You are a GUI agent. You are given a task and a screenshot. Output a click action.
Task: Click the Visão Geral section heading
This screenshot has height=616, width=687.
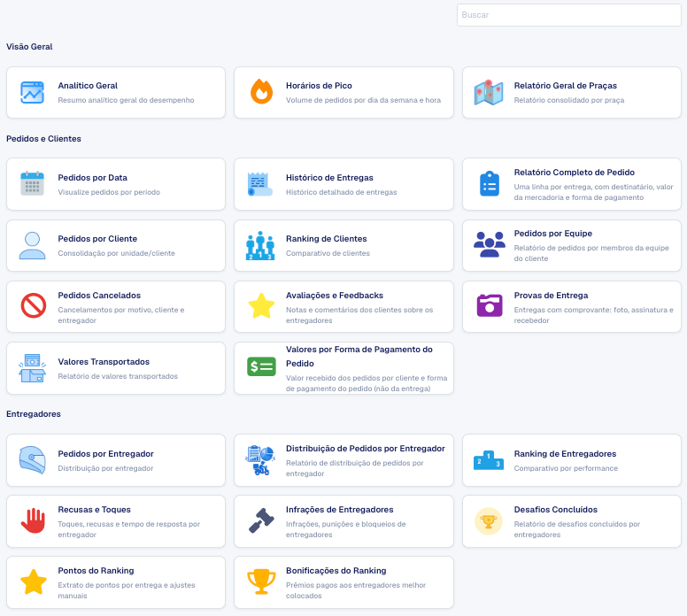29,46
